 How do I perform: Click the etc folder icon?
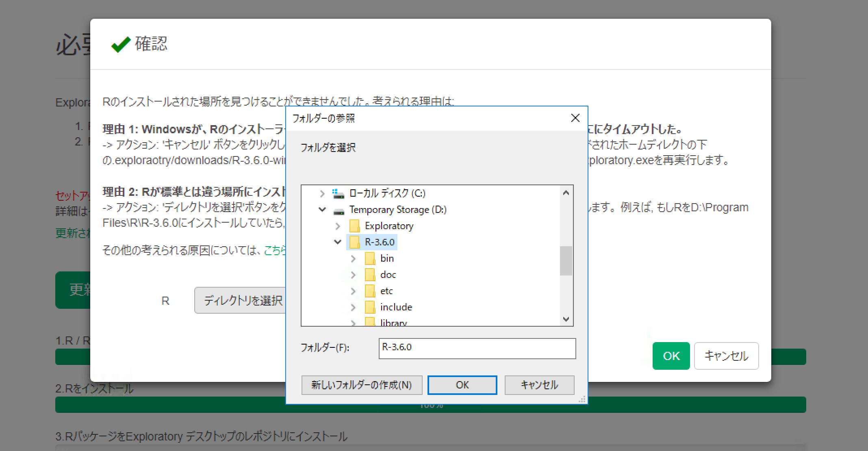[370, 291]
